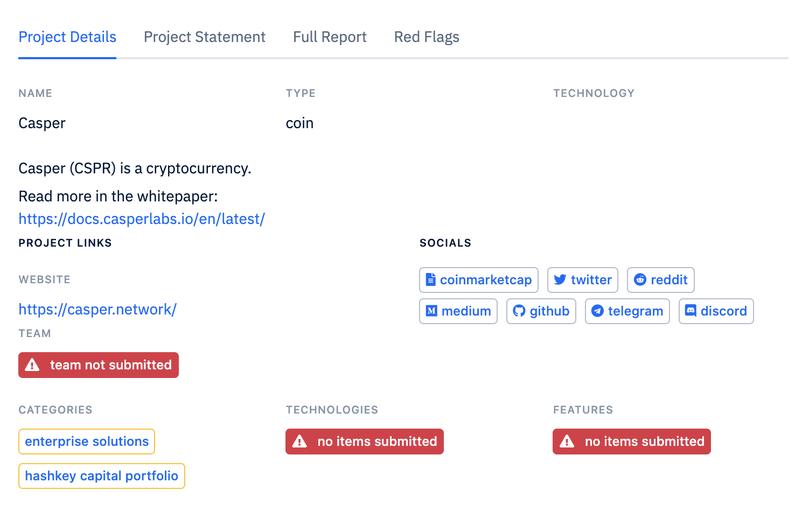Click the SOCIALS heading

445,243
